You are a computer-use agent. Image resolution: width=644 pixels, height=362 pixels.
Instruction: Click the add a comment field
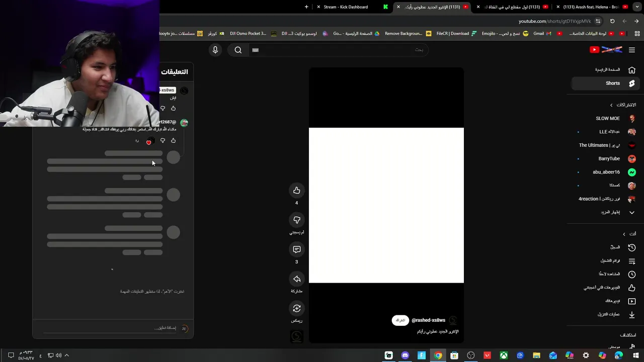pyautogui.click(x=111, y=328)
